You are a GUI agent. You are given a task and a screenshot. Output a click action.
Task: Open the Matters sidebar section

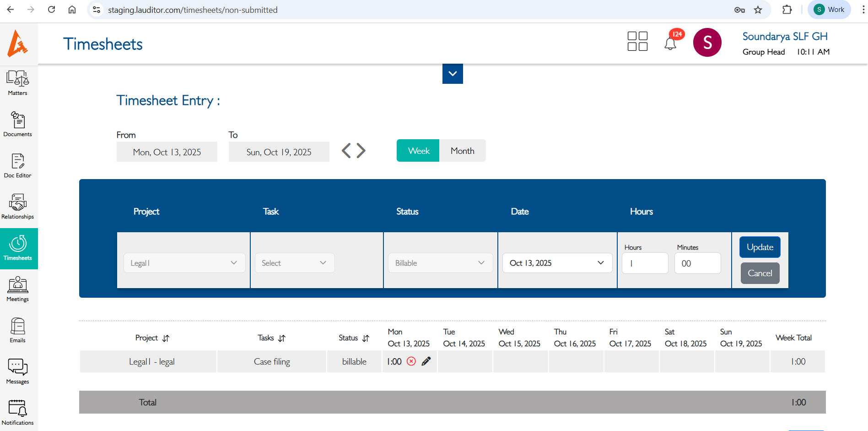(17, 83)
